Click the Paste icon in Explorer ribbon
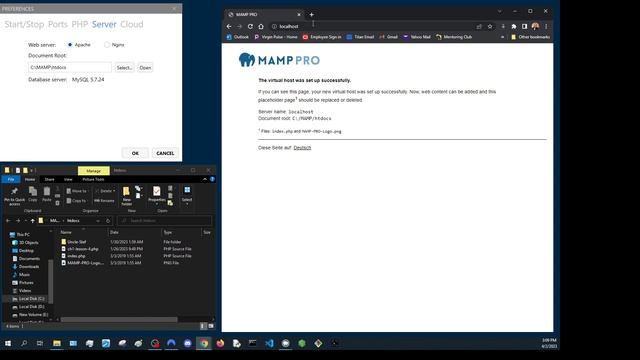Viewport: 640px width, 360px height. click(x=47, y=194)
